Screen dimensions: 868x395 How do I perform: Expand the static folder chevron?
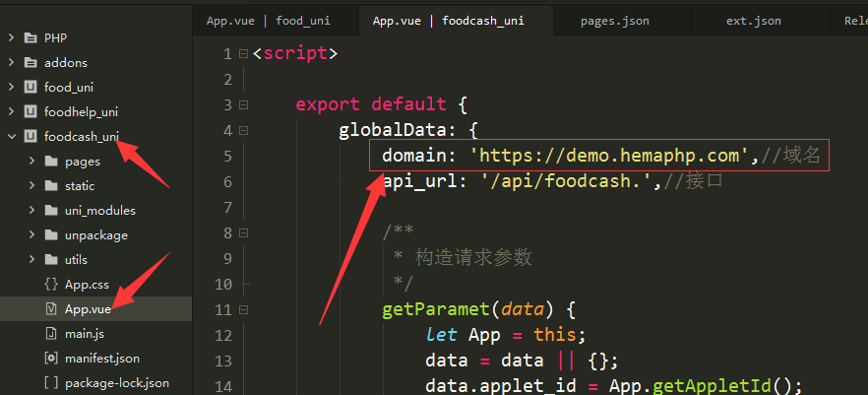click(x=32, y=185)
